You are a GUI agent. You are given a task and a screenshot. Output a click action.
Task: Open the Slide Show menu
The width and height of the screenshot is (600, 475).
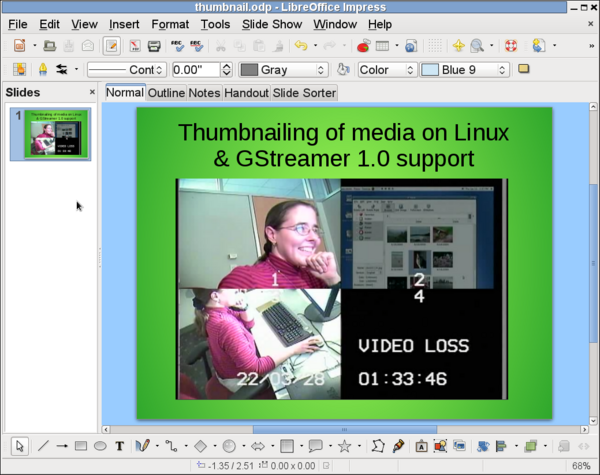tap(272, 24)
